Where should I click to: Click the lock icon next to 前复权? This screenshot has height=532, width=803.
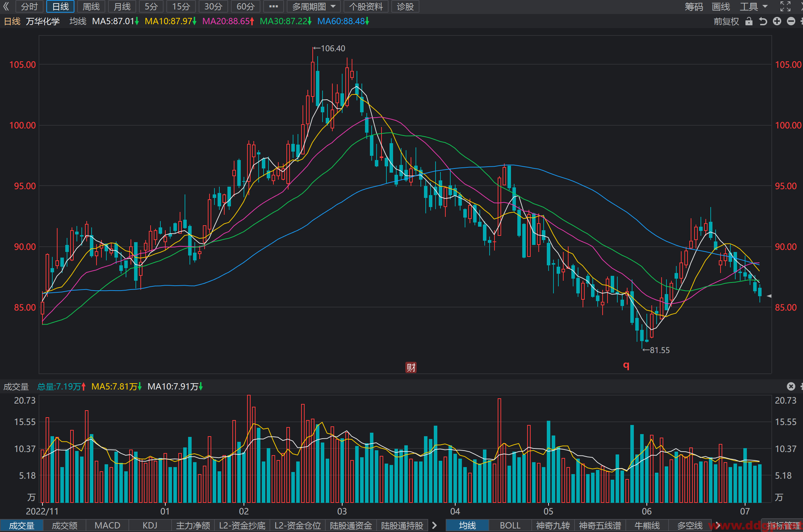tap(749, 21)
